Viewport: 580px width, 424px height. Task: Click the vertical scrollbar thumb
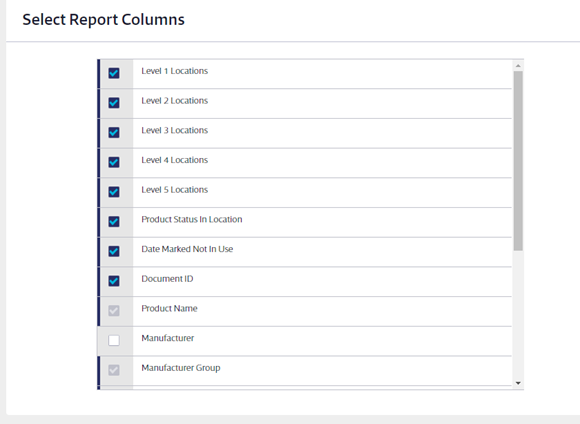[x=518, y=161]
